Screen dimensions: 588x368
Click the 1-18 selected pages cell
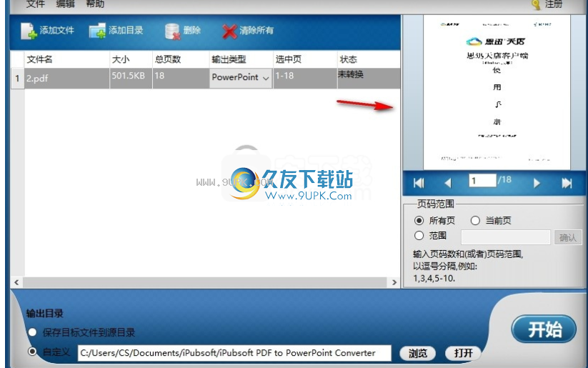pos(305,78)
